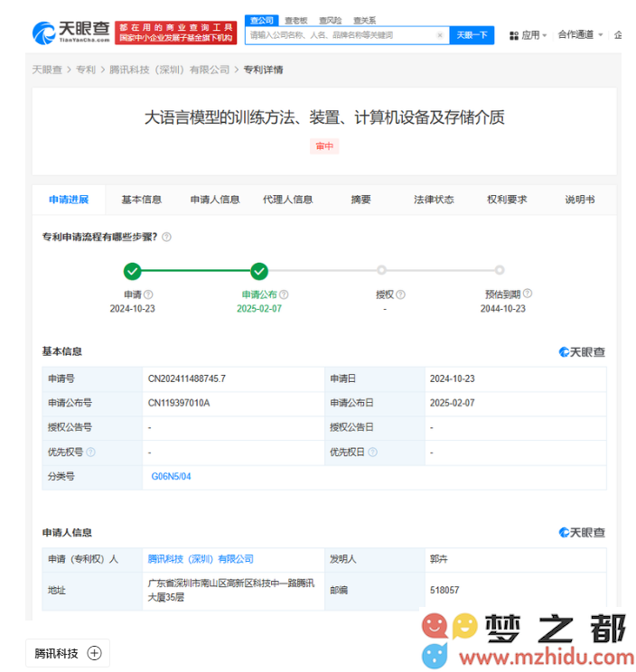Click plus icon next to 腾讯科技 tag
636x672 pixels.
94,653
